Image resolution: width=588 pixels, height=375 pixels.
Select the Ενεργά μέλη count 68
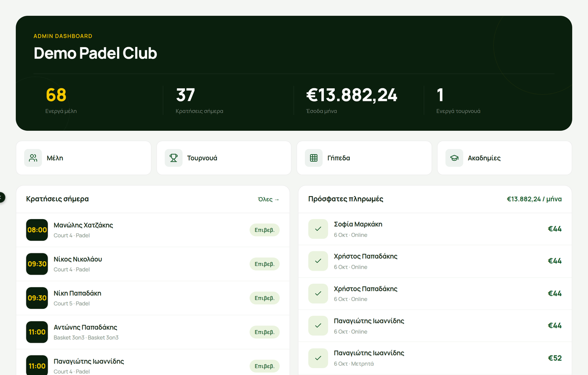(x=56, y=95)
